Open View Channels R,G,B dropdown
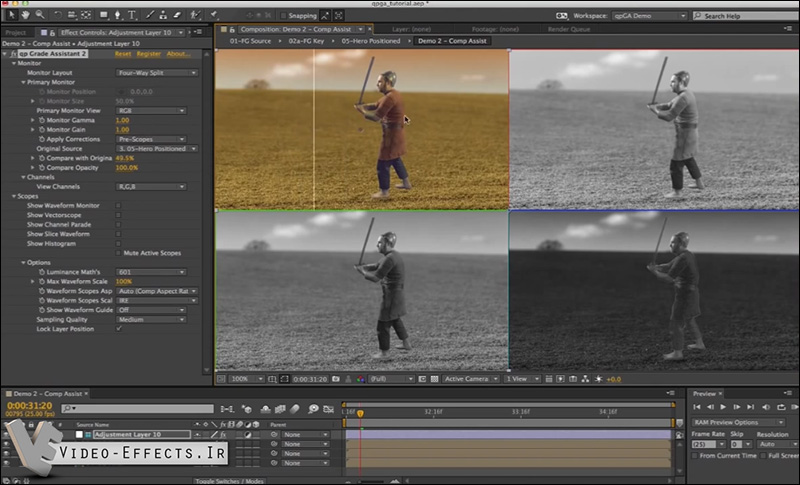Image resolution: width=800 pixels, height=485 pixels. click(x=151, y=187)
